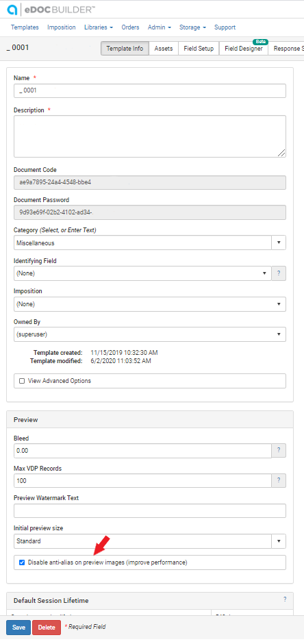This screenshot has height=644, width=304.
Task: Open the Field Designer Beta tab
Action: [x=244, y=49]
